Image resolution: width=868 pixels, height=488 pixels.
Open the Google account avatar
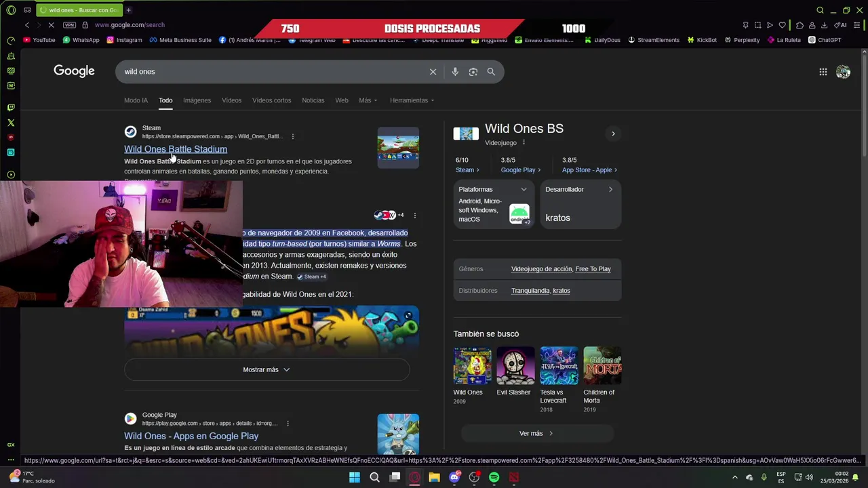click(843, 72)
